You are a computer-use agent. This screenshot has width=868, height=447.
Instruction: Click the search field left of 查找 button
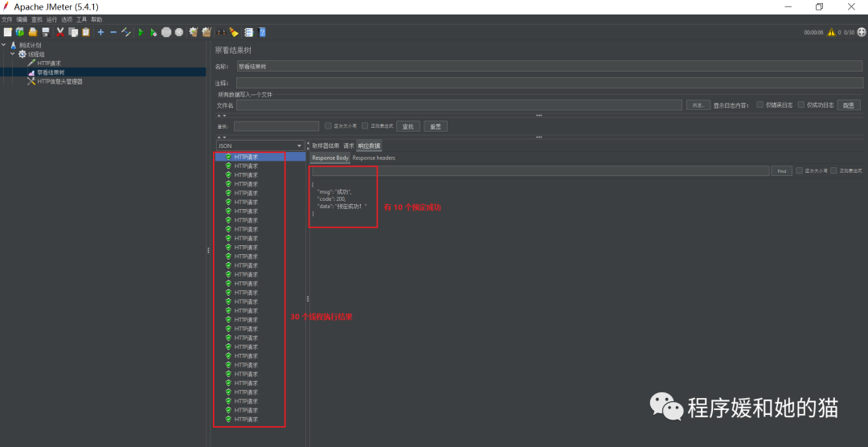click(276, 126)
